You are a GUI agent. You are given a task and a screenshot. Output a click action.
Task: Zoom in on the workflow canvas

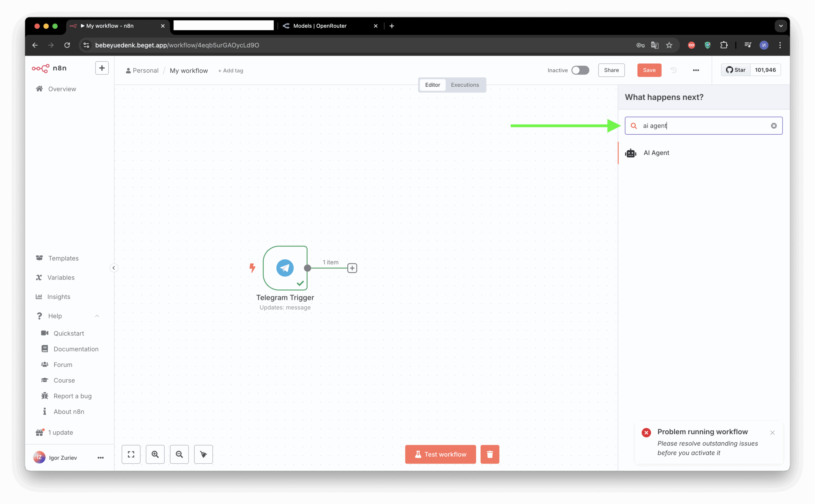tap(155, 454)
